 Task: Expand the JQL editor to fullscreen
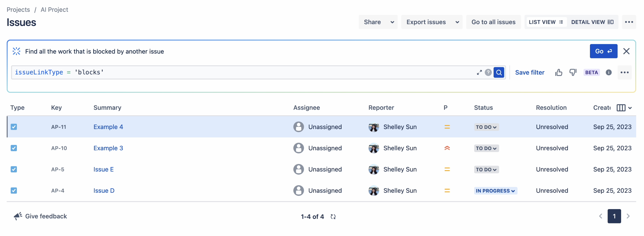[480, 72]
